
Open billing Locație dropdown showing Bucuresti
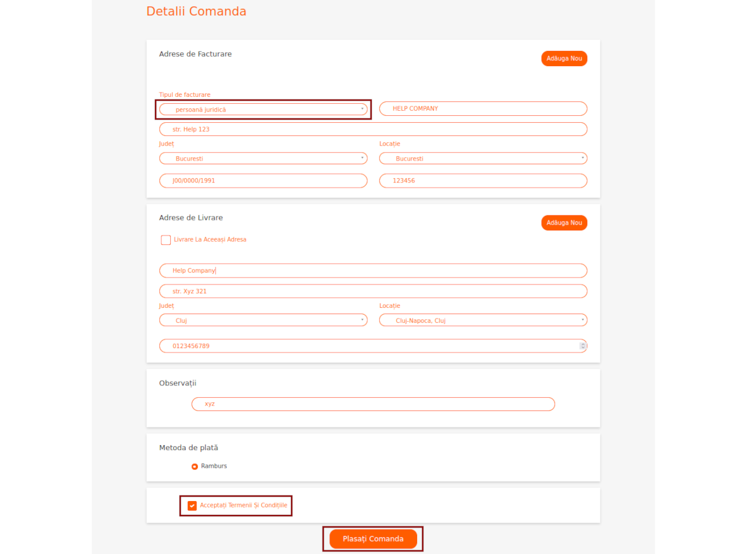[x=483, y=159]
